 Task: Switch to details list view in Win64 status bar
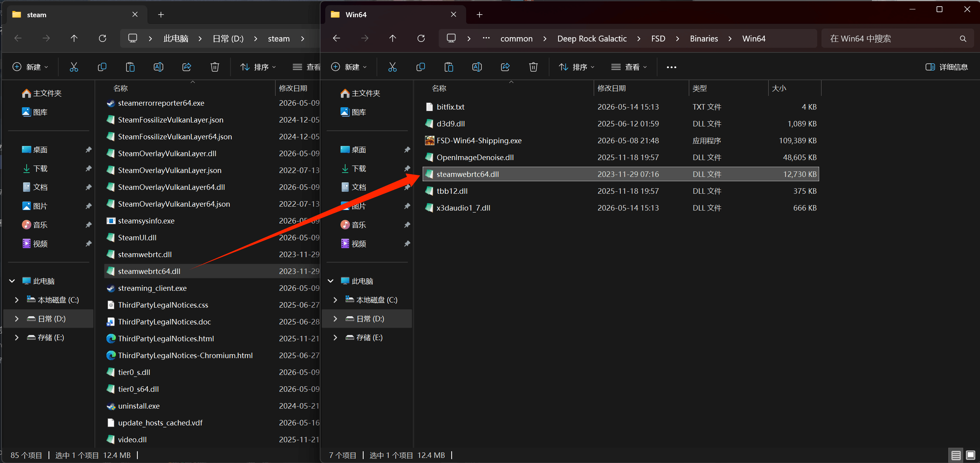click(x=956, y=455)
